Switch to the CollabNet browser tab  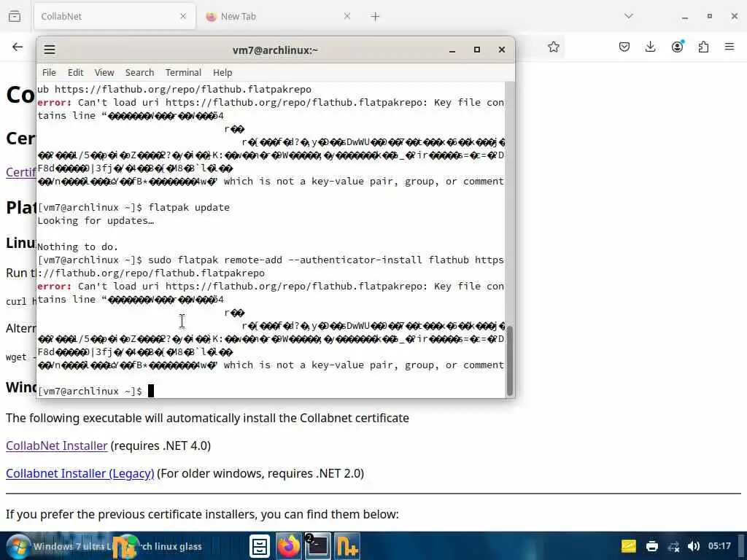click(x=115, y=16)
